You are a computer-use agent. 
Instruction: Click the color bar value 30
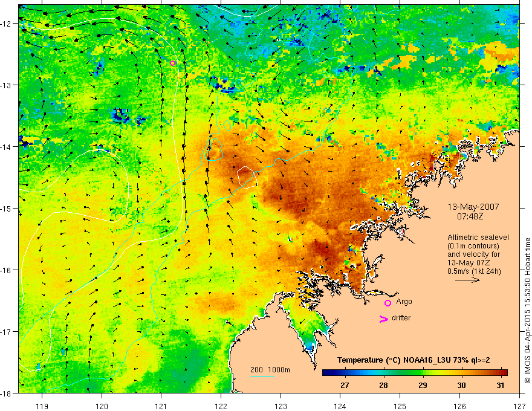[461, 386]
